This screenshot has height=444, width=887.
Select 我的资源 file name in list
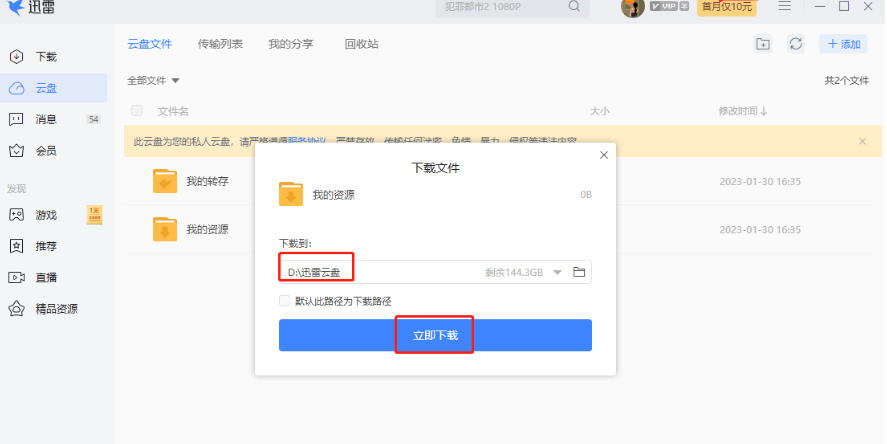tap(208, 229)
